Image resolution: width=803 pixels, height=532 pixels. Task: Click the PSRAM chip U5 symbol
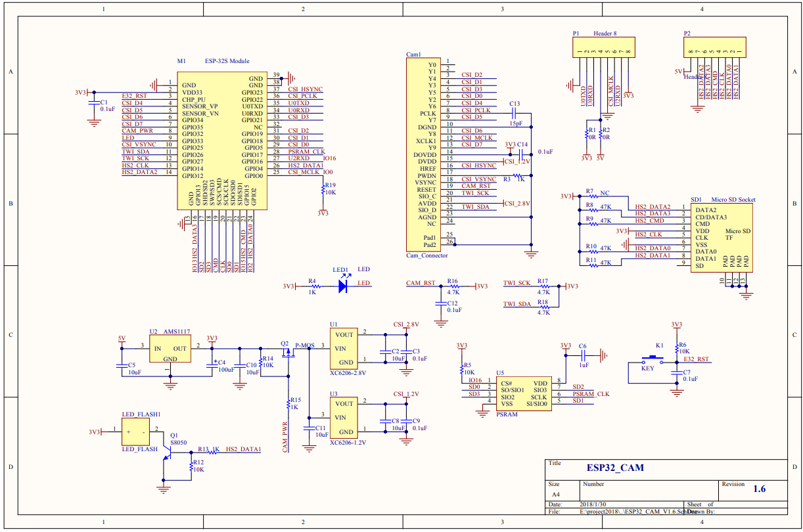[x=522, y=394]
